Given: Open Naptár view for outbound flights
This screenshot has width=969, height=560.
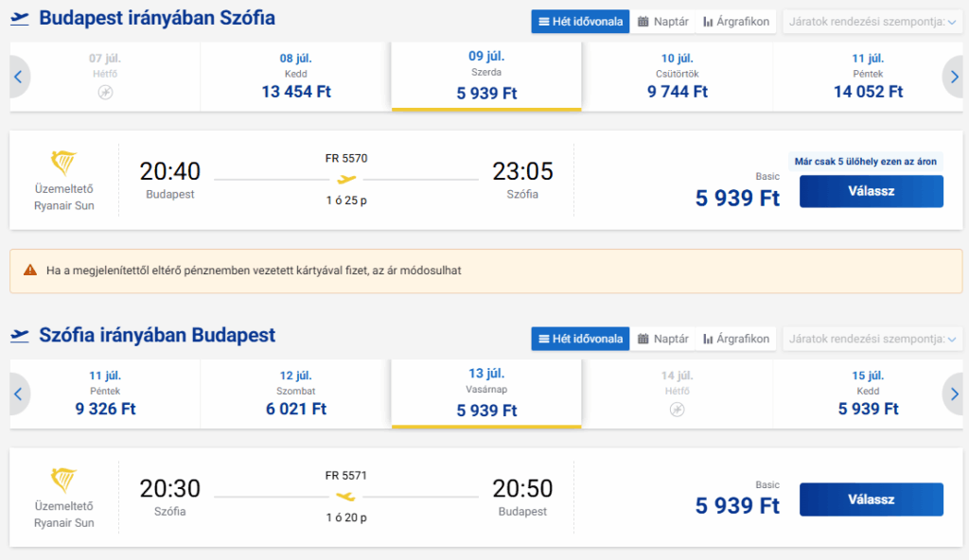Looking at the screenshot, I should pos(662,22).
